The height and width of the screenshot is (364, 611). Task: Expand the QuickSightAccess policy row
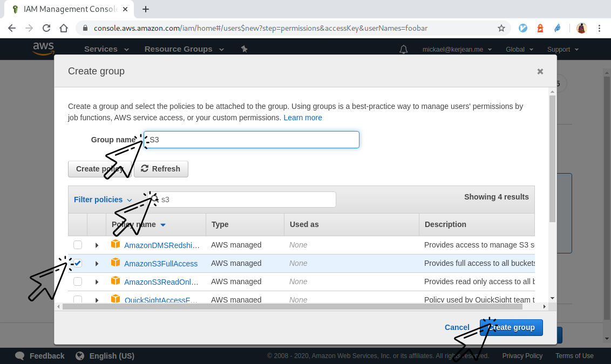point(97,300)
